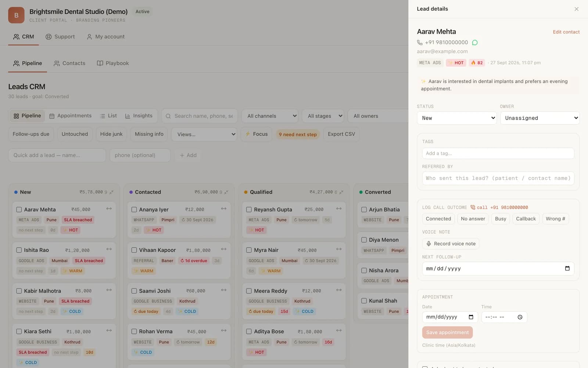Click the Referred by input field

[498, 178]
